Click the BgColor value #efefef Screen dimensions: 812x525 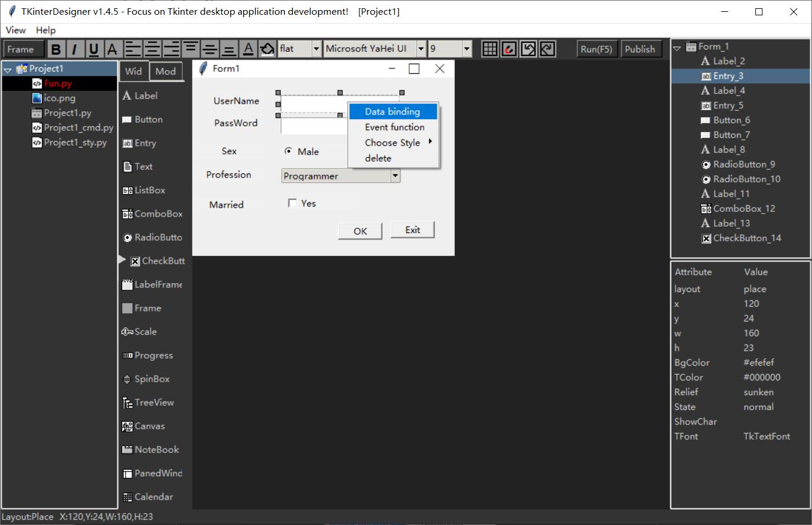[x=758, y=363]
